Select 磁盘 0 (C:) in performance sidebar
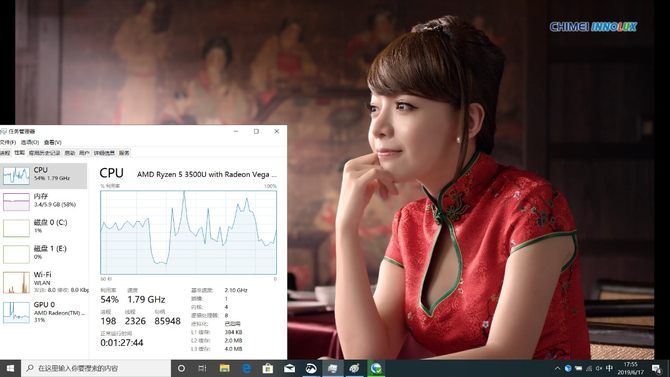 click(x=44, y=228)
